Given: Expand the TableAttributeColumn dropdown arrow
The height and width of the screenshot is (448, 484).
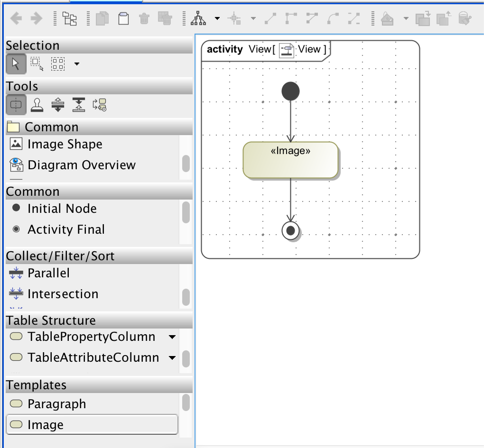Looking at the screenshot, I should (x=172, y=357).
